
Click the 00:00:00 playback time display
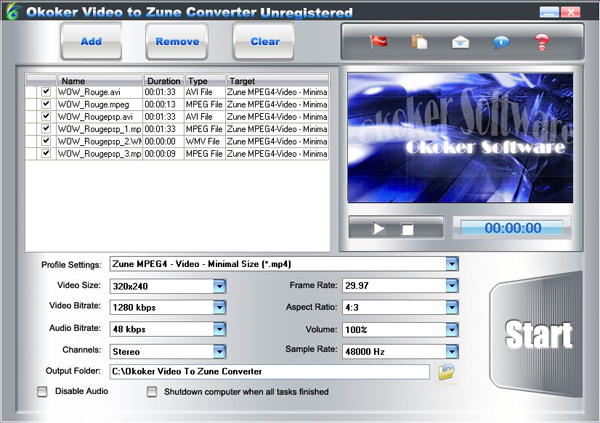(512, 228)
